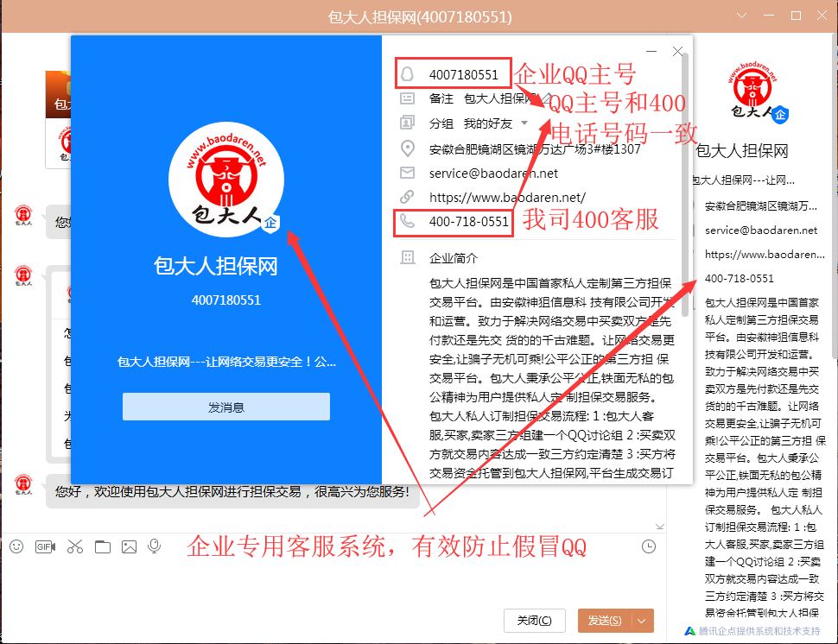Open message history clock icon

[649, 546]
